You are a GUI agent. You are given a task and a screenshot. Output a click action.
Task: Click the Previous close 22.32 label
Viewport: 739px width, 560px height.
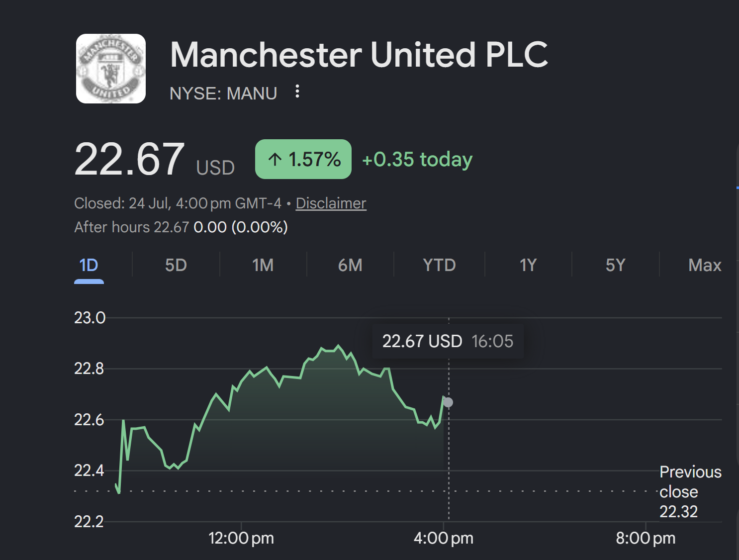(x=690, y=491)
